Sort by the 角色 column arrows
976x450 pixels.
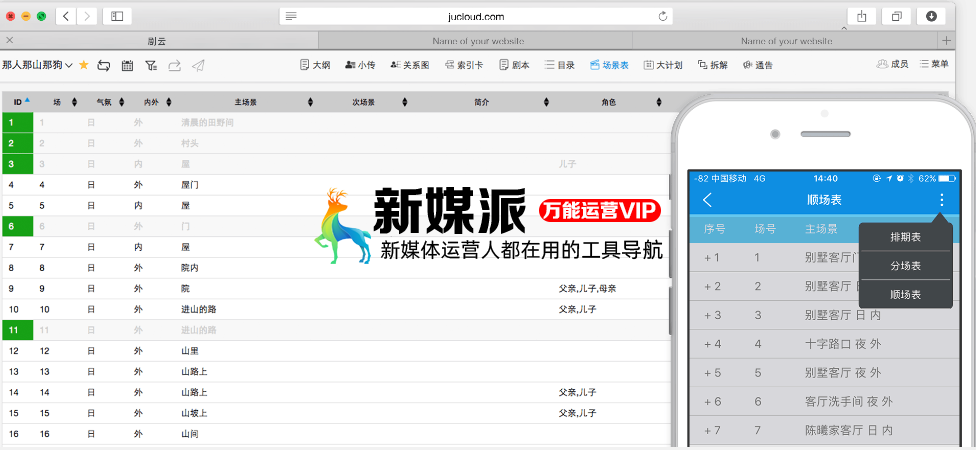point(659,102)
